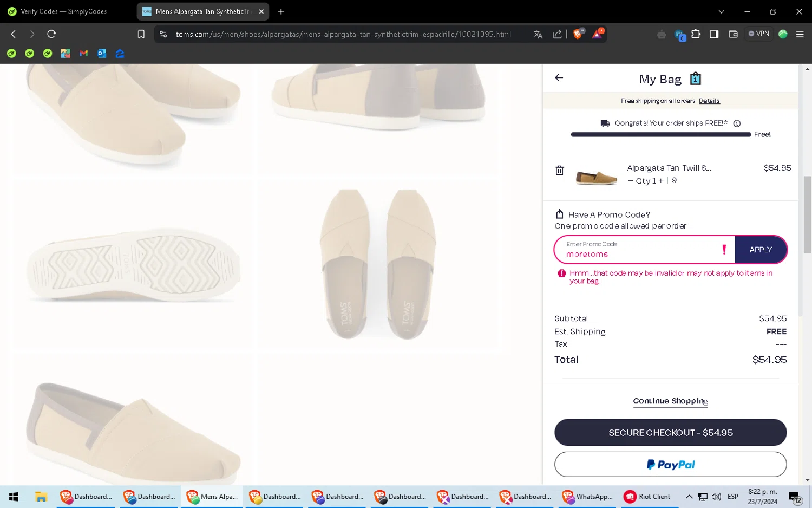812x508 pixels.
Task: Open the Gmail bookmark icon
Action: (83, 53)
